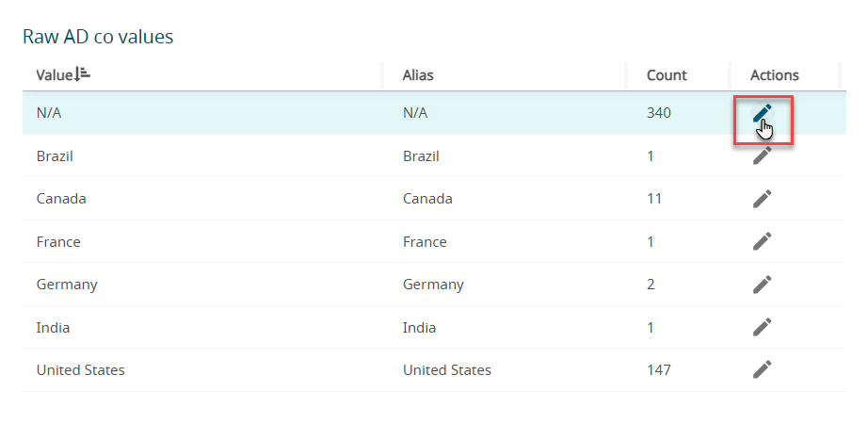This screenshot has height=424, width=868.
Task: Edit the United States row alias
Action: 762,370
